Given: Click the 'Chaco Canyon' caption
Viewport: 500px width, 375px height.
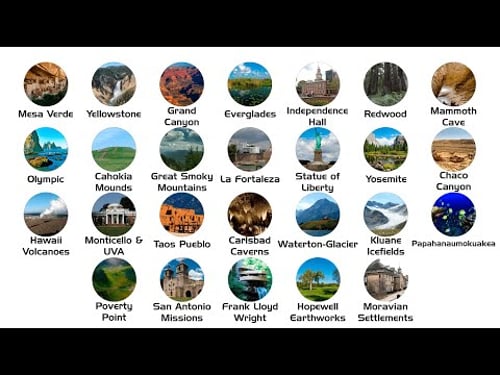Looking at the screenshot, I should (x=453, y=181).
